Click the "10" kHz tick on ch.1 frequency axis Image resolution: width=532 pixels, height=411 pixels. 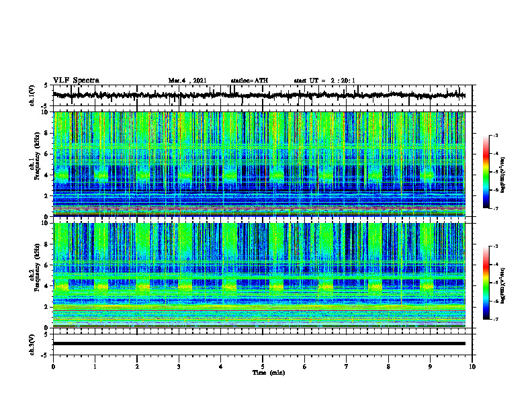(x=46, y=112)
